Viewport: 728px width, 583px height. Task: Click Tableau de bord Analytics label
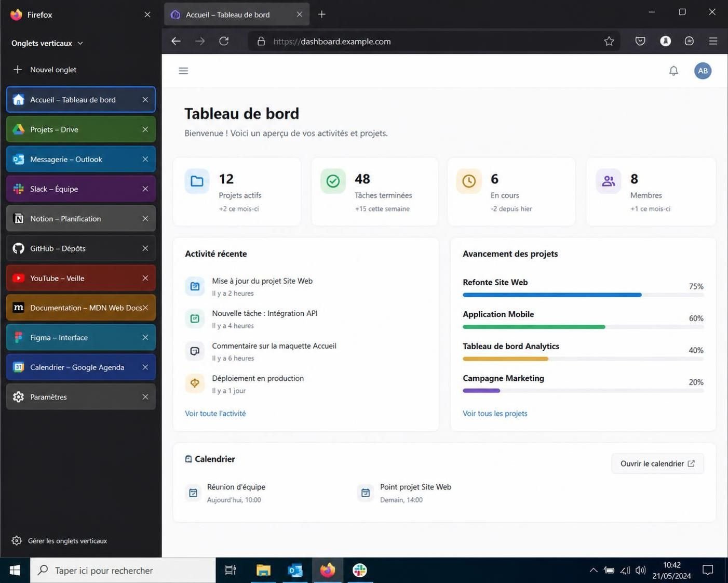click(x=511, y=346)
